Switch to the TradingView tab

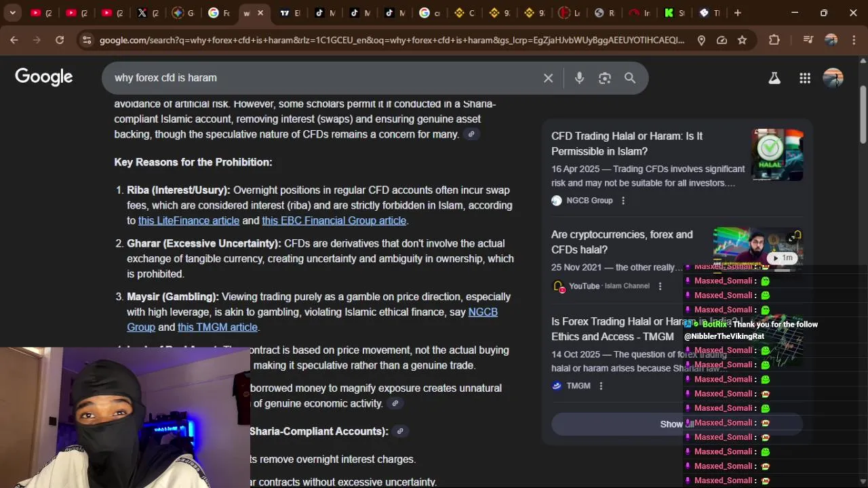point(290,13)
